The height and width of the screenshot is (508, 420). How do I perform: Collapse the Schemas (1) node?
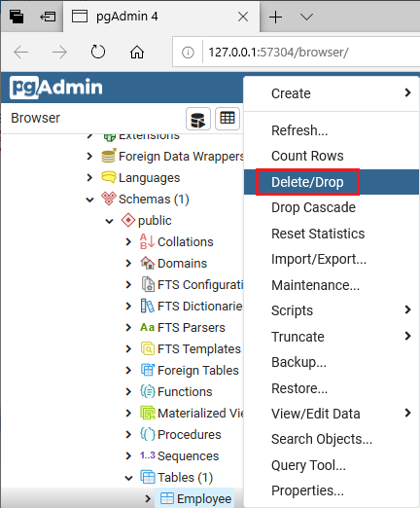(x=89, y=200)
